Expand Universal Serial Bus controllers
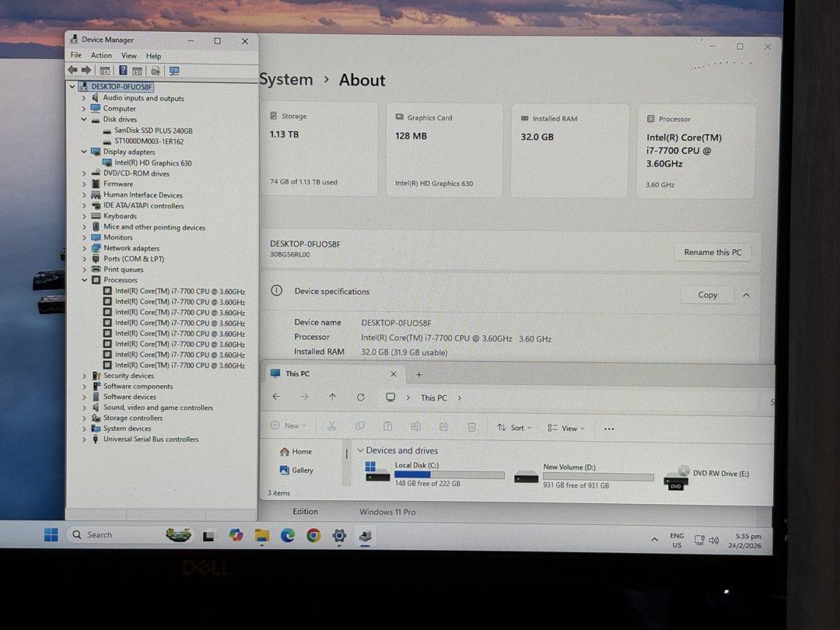 click(x=84, y=439)
